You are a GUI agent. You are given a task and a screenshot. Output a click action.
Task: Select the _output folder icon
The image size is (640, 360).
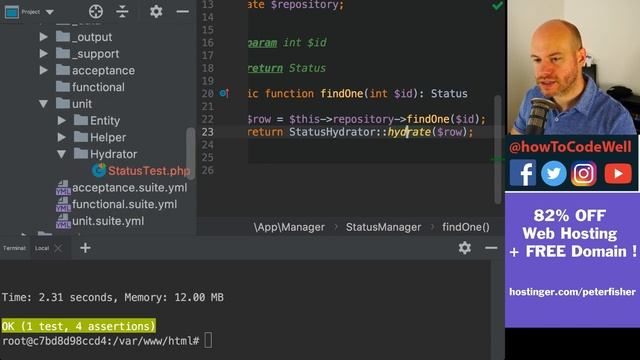pyautogui.click(x=62, y=37)
